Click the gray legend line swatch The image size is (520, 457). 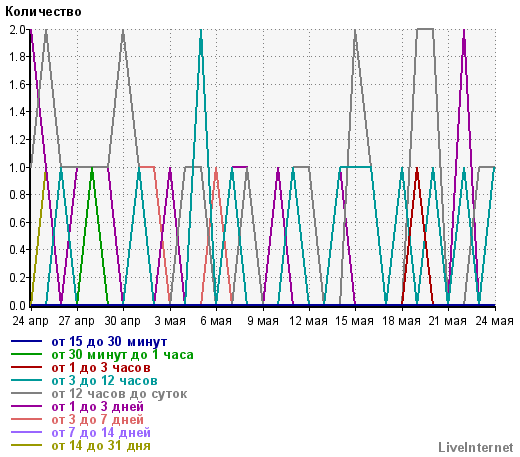click(26, 393)
